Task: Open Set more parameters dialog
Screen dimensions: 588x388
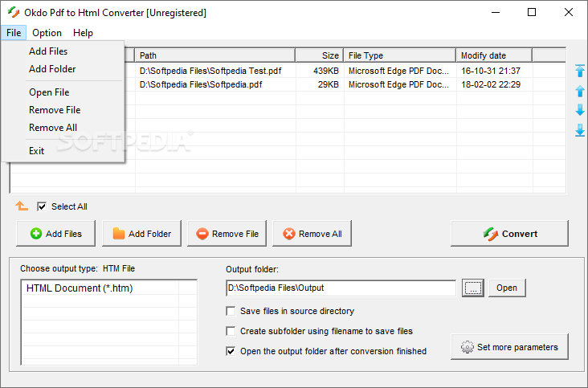Action: pyautogui.click(x=509, y=347)
